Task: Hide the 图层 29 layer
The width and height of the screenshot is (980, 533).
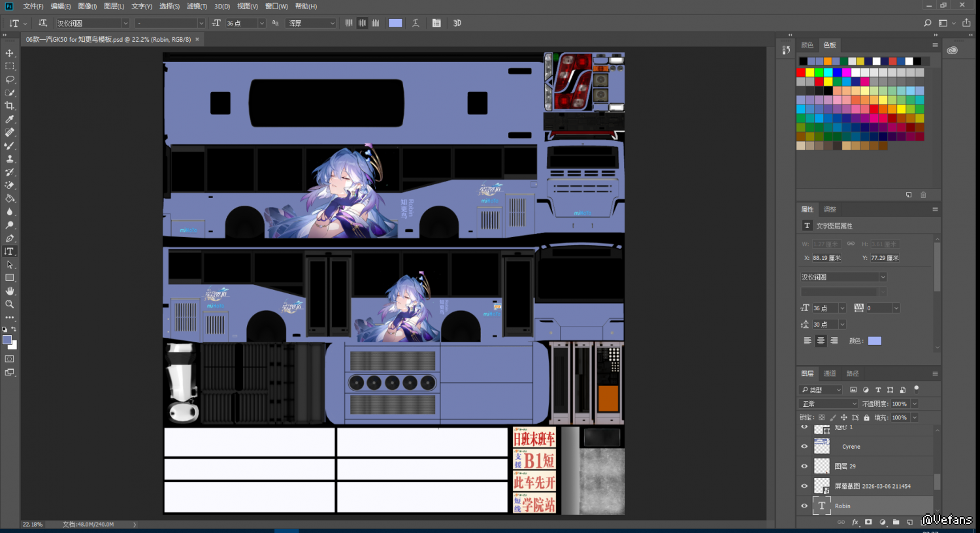Action: pos(804,466)
